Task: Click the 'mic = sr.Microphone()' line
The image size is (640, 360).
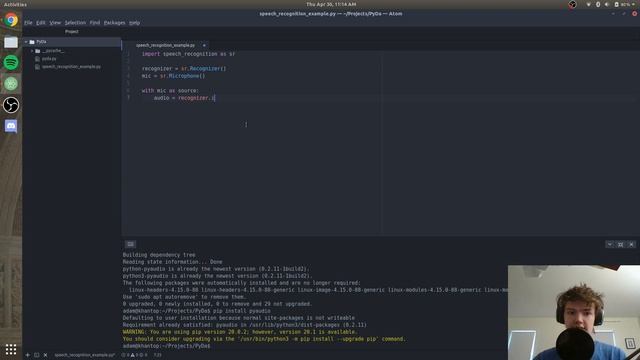Action: pyautogui.click(x=173, y=76)
